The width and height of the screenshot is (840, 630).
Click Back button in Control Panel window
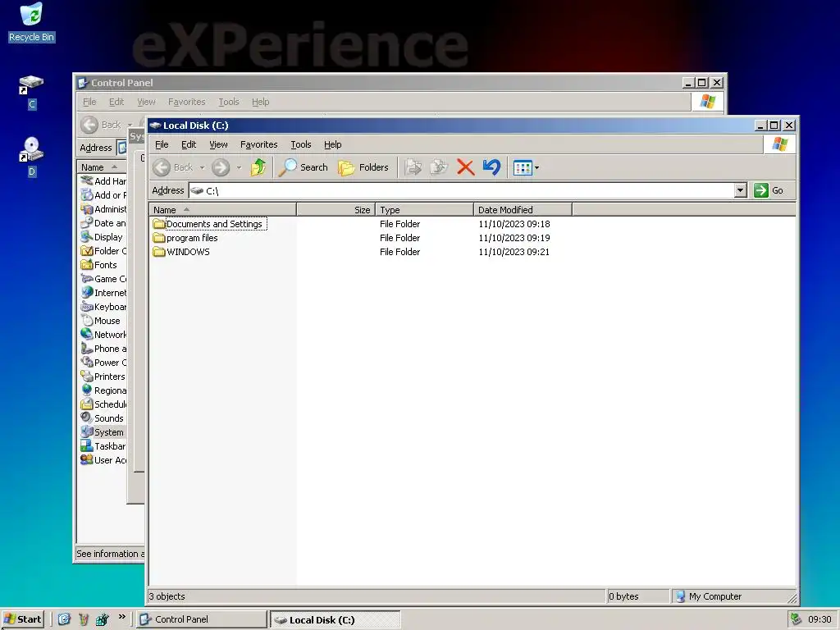coord(101,125)
